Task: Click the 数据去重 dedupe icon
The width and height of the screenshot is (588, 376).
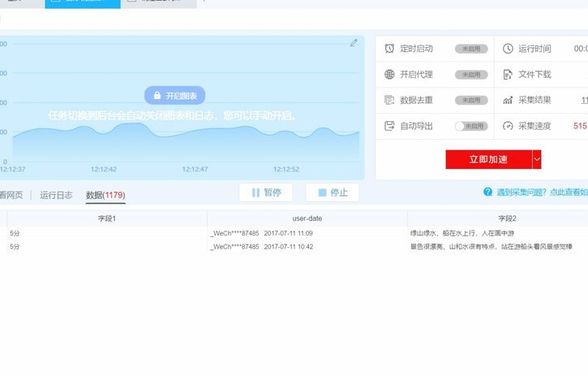Action: click(389, 100)
